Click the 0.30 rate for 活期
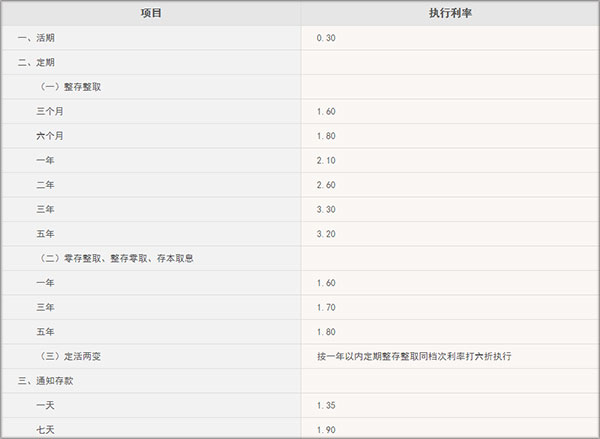Screen dimensions: 600x439 point(325,37)
